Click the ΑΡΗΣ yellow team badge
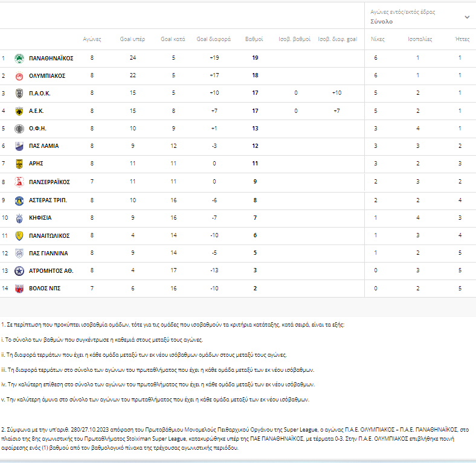Viewport: 476px width, 463px height. tap(19, 164)
